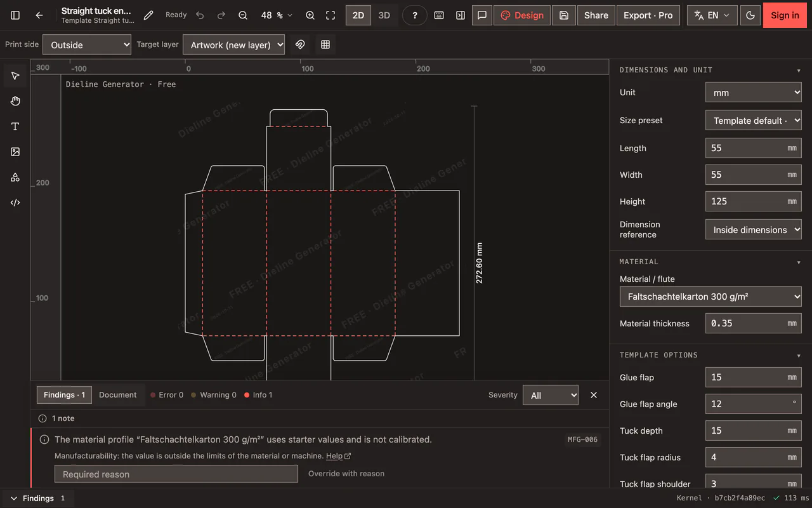Image resolution: width=812 pixels, height=508 pixels.
Task: Show keyboard shortcuts icon
Action: 439,15
